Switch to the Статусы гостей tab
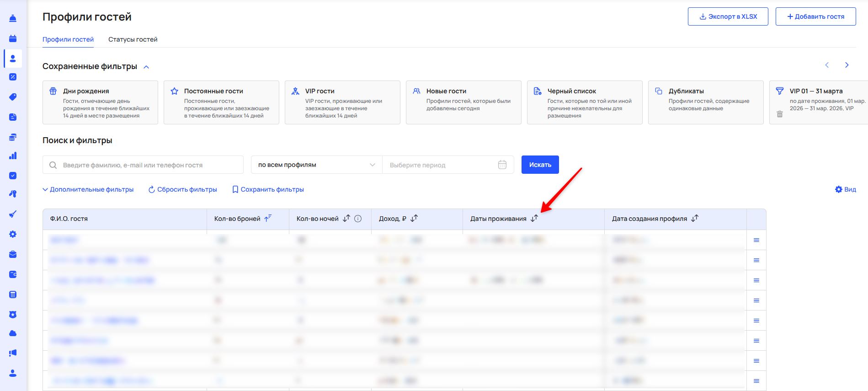The height and width of the screenshot is (391, 868). pos(133,39)
